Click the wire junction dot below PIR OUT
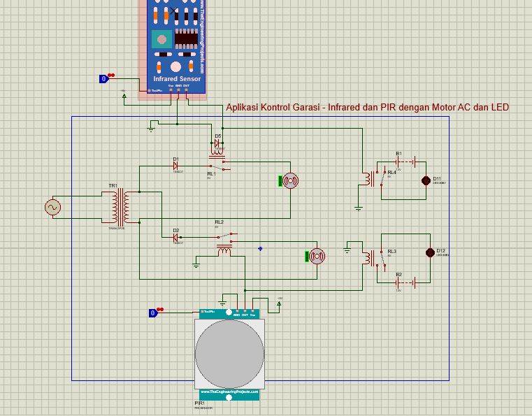This screenshot has width=532, height=416. [245, 290]
